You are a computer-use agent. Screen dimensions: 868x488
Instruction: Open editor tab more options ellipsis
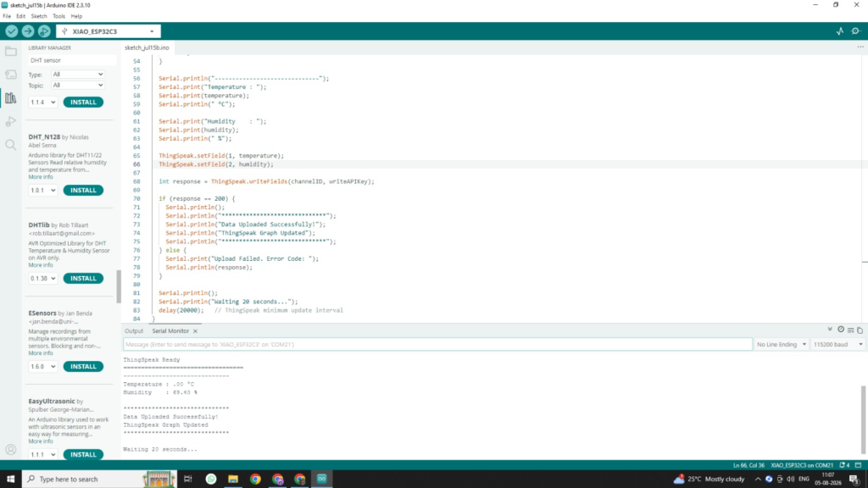(x=860, y=47)
